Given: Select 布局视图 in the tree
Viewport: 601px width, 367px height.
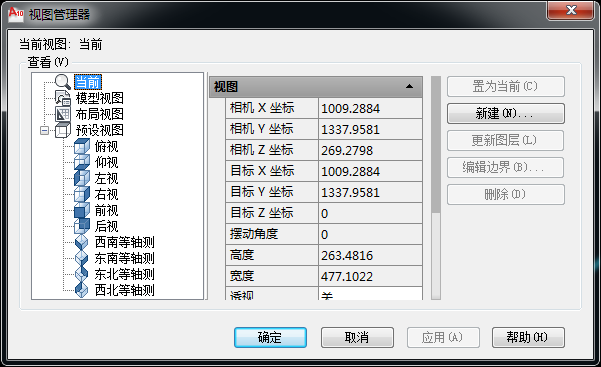Looking at the screenshot, I should pyautogui.click(x=100, y=114).
